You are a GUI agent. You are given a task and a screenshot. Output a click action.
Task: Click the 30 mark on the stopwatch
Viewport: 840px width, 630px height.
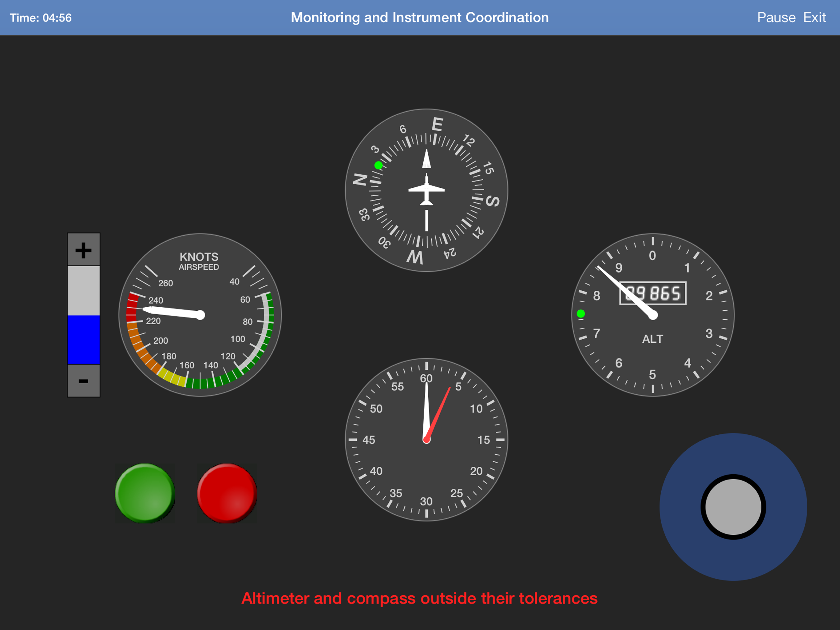click(x=426, y=501)
